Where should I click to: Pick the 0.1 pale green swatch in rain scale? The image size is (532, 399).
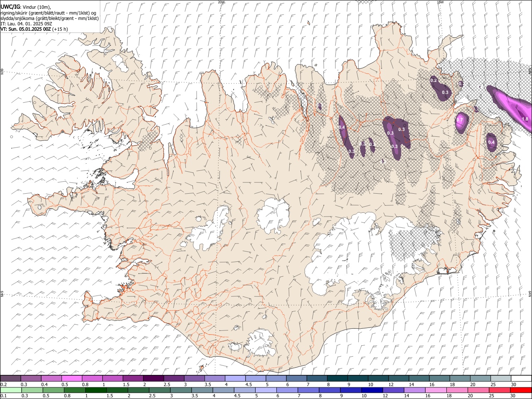coord(11,390)
